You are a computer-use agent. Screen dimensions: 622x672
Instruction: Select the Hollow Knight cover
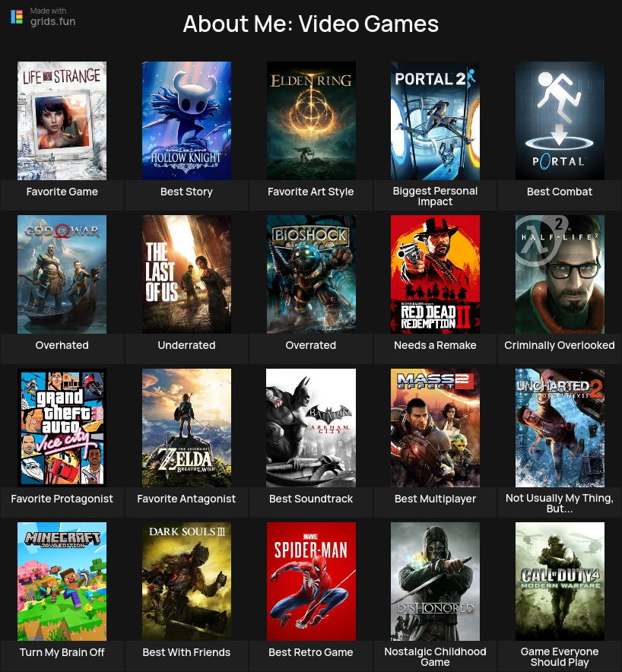pyautogui.click(x=186, y=121)
